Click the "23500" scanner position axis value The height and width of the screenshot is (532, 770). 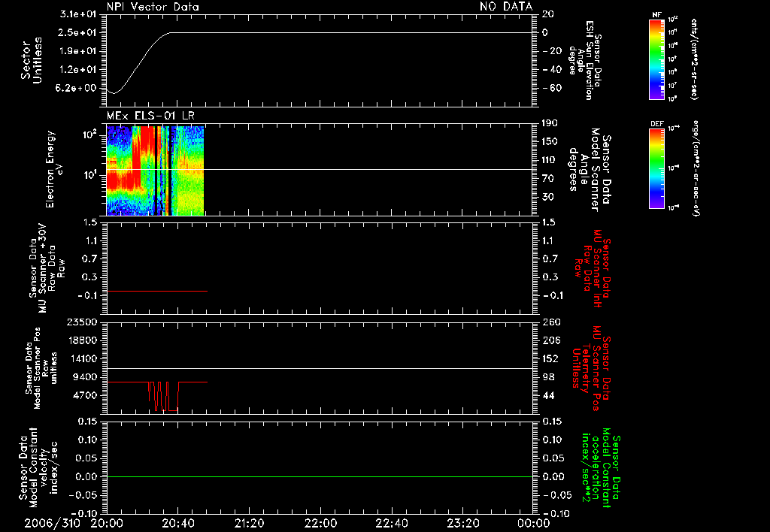click(81, 322)
